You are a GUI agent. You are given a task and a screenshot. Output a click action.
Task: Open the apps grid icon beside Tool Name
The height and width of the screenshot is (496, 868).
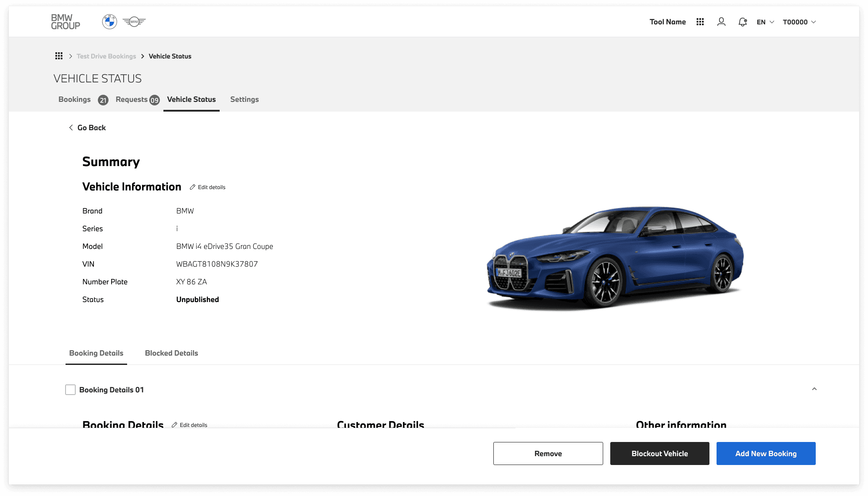pyautogui.click(x=700, y=22)
